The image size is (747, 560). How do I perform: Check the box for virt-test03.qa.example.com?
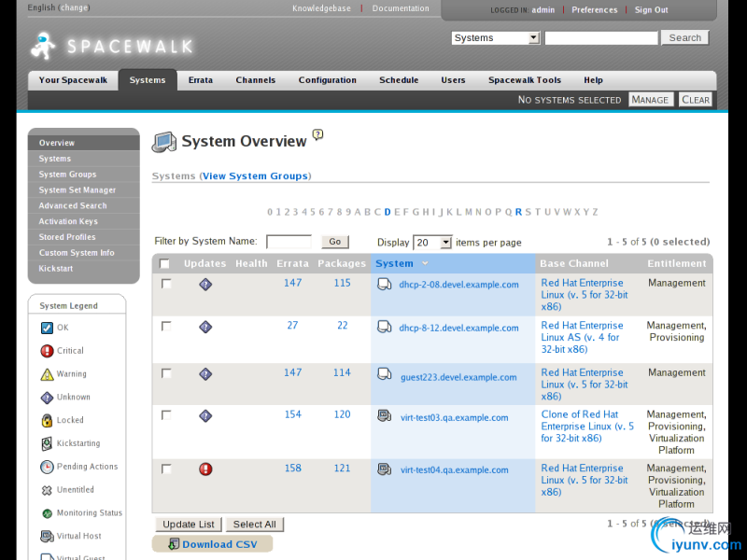coord(166,415)
